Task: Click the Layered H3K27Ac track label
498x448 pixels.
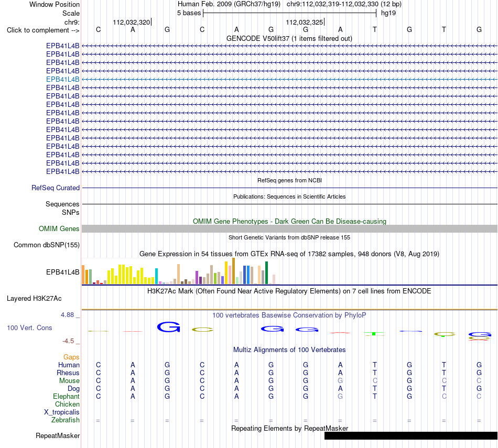Action: click(x=34, y=299)
